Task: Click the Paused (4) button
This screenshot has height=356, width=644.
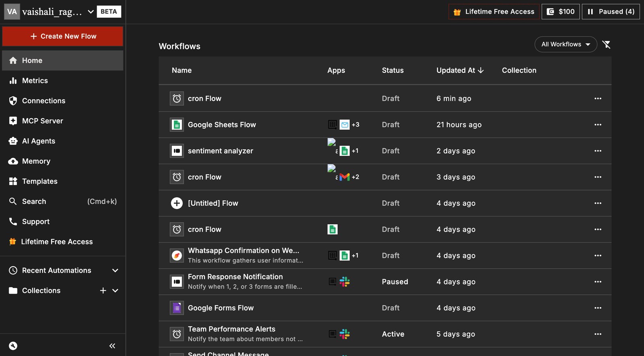Action: [611, 12]
